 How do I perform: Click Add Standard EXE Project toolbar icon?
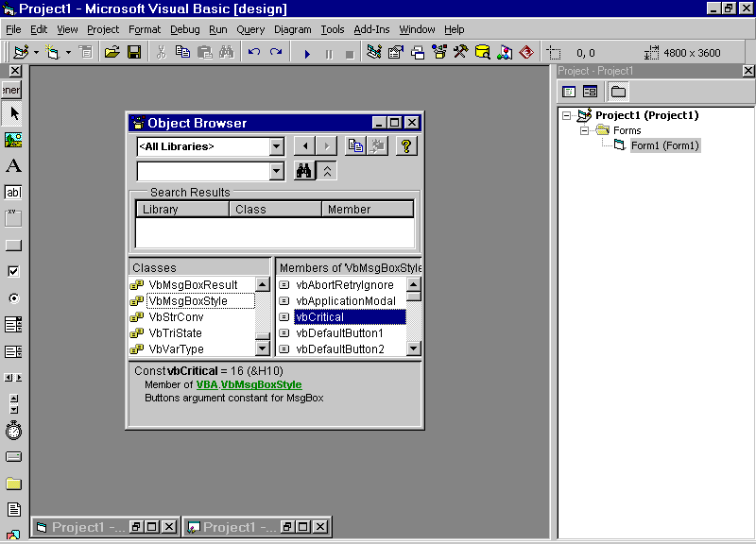21,52
